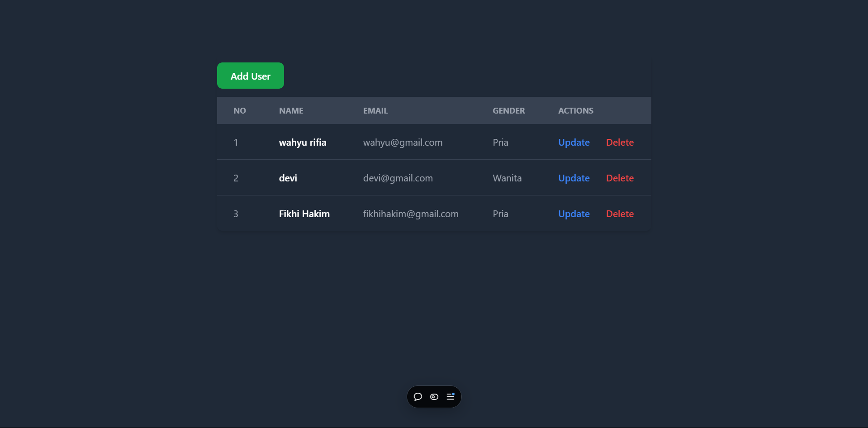
Task: Click the NAME column header
Action: [x=291, y=111]
